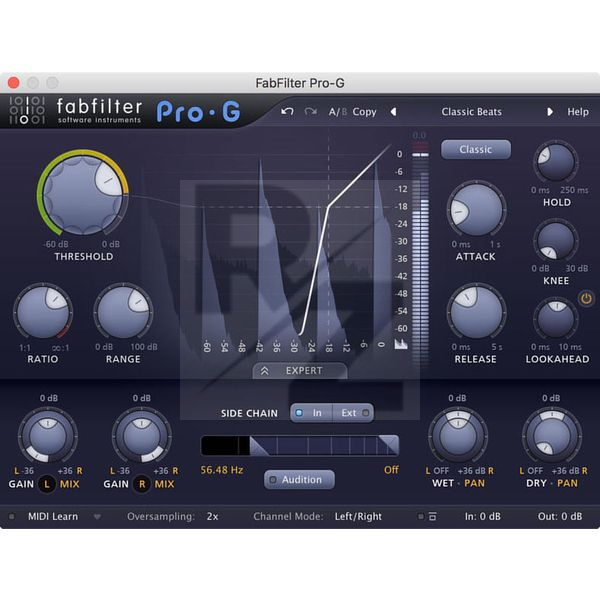Viewport: 600px width, 600px height.
Task: Open the Oversampling 2x menu
Action: (212, 516)
